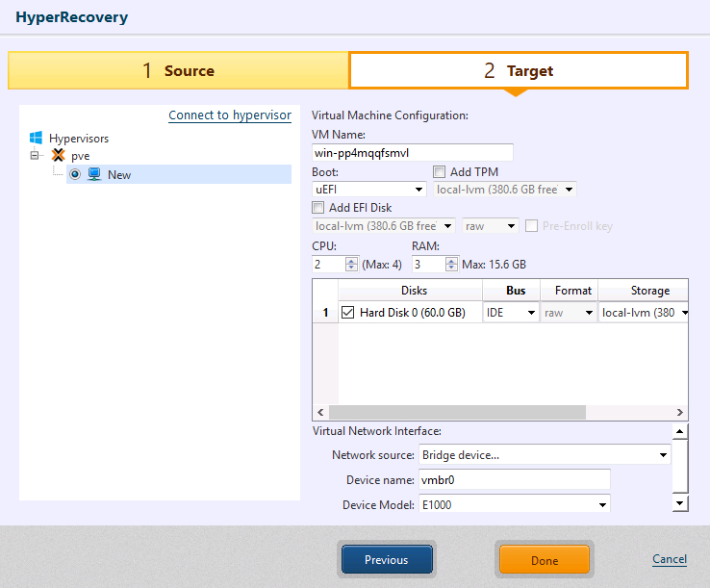This screenshot has width=710, height=588.
Task: Click the Hypervisors Windows logo icon
Action: click(x=37, y=138)
